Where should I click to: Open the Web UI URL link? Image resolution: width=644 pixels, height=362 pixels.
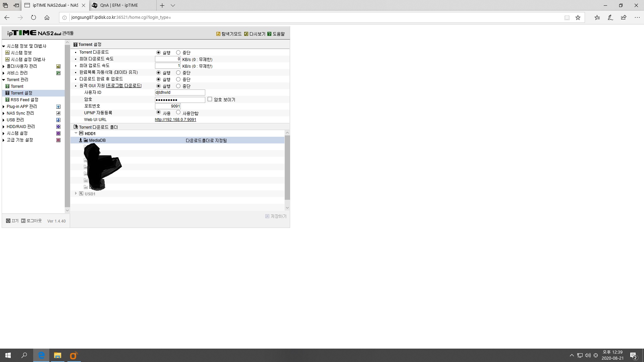(x=175, y=120)
